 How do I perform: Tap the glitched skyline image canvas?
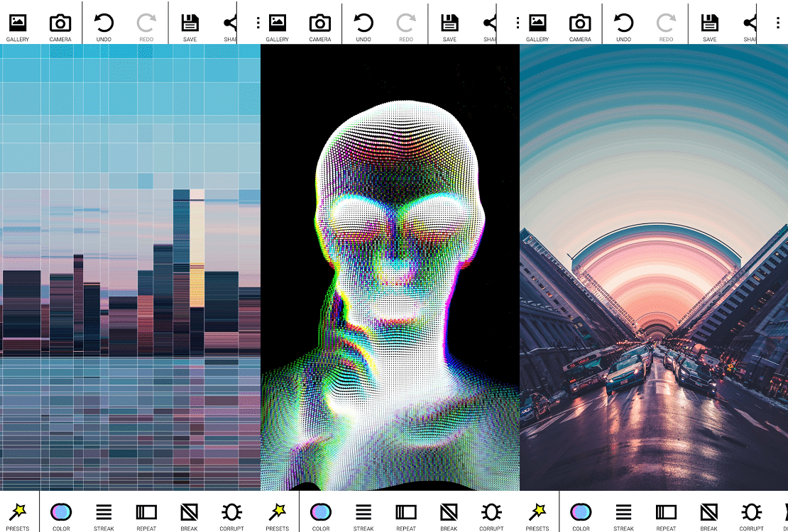[130, 267]
